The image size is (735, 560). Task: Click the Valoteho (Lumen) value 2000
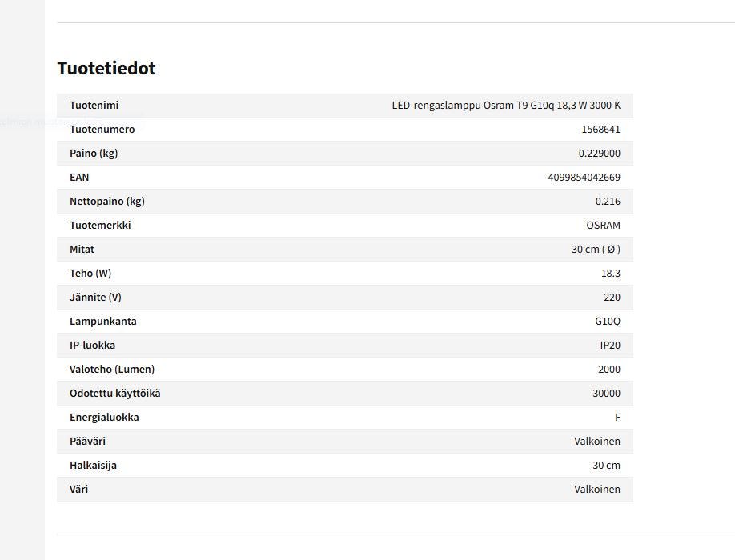pos(608,370)
